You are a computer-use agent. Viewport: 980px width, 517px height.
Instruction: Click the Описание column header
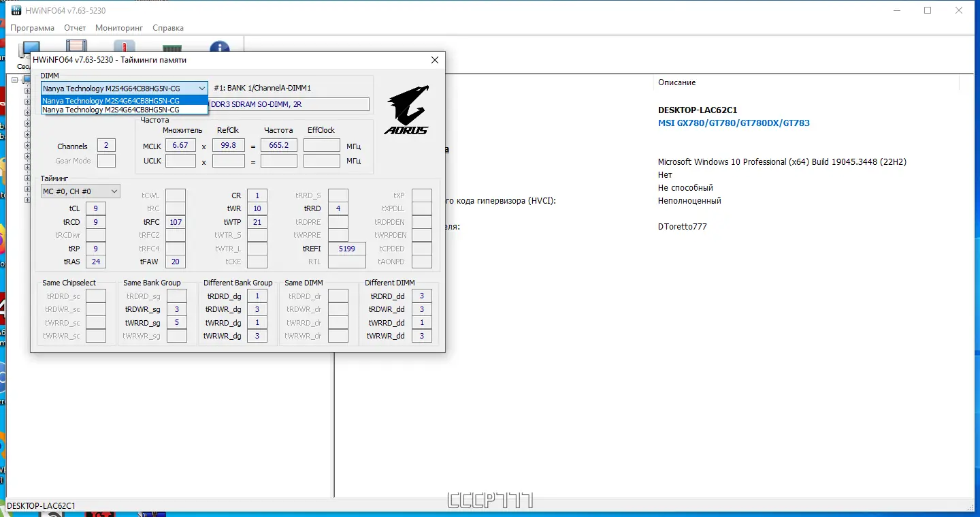click(x=676, y=82)
